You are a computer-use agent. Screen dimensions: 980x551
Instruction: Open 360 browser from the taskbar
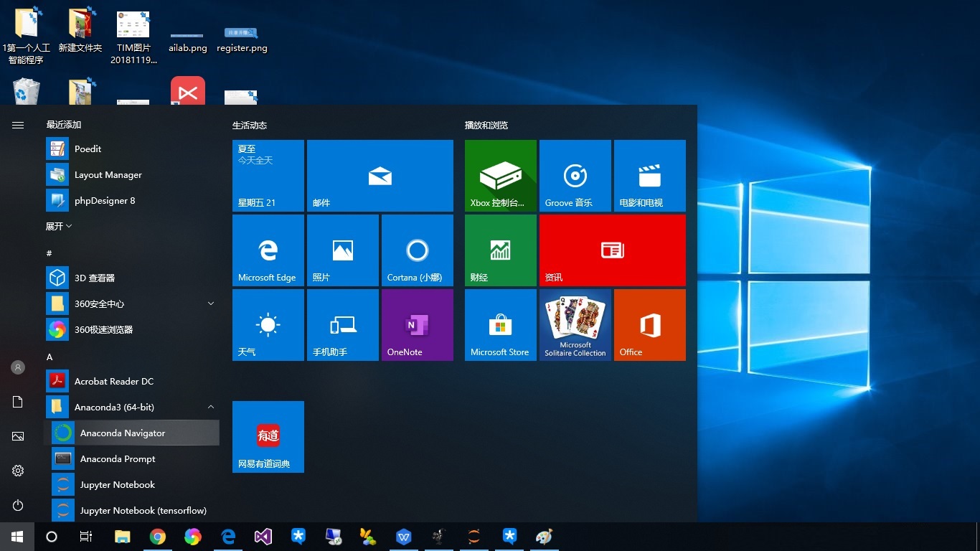(x=193, y=537)
